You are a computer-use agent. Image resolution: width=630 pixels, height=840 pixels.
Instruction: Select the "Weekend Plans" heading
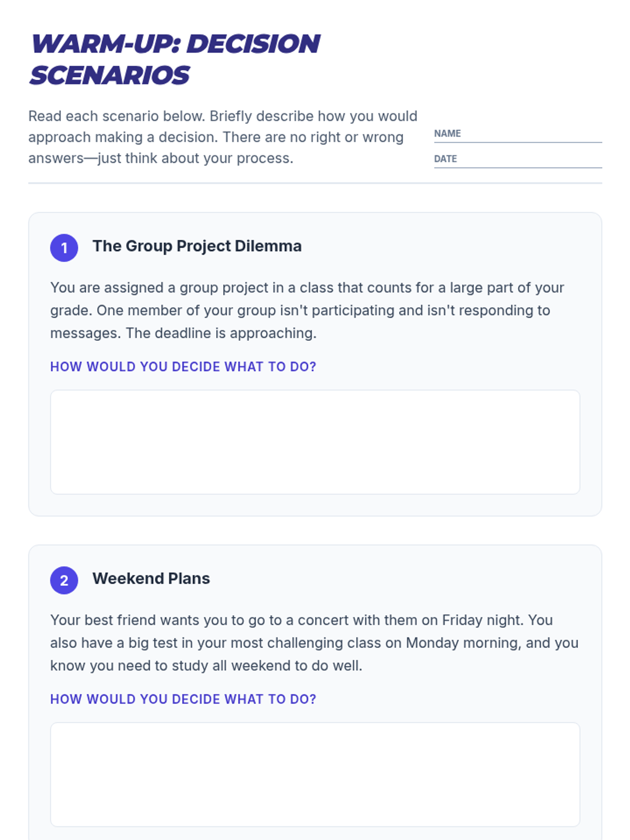pyautogui.click(x=151, y=579)
